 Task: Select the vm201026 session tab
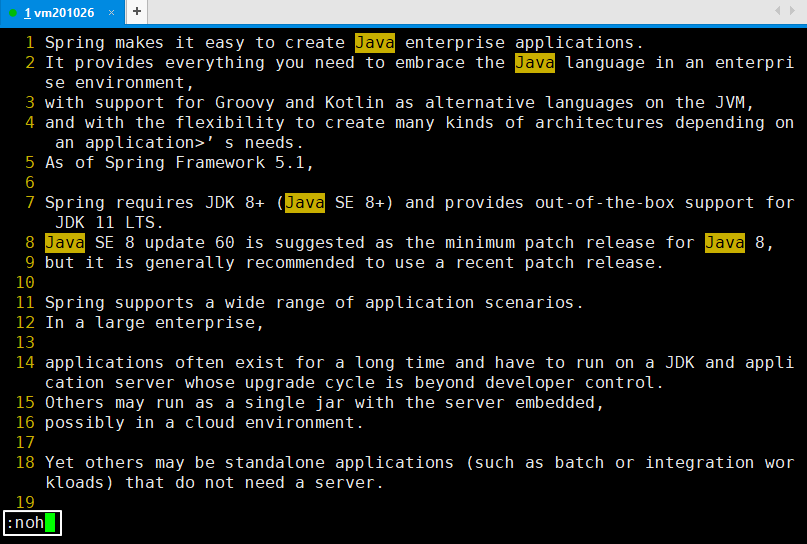62,12
